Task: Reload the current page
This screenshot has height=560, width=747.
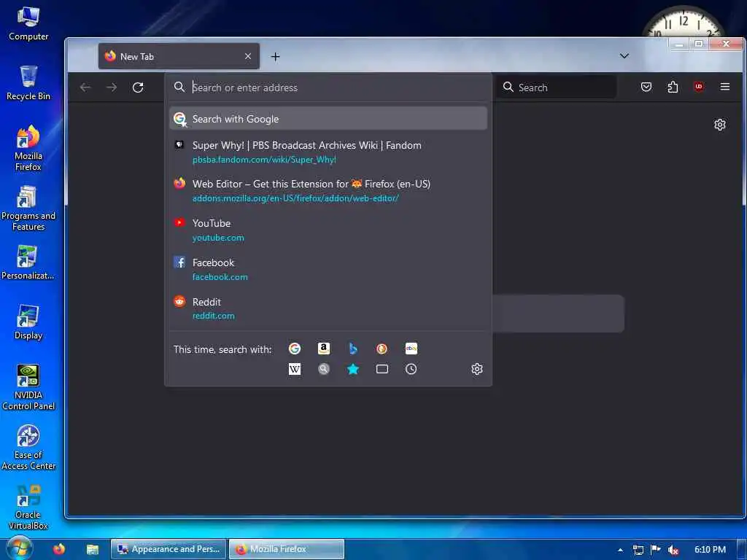Action: [138, 87]
